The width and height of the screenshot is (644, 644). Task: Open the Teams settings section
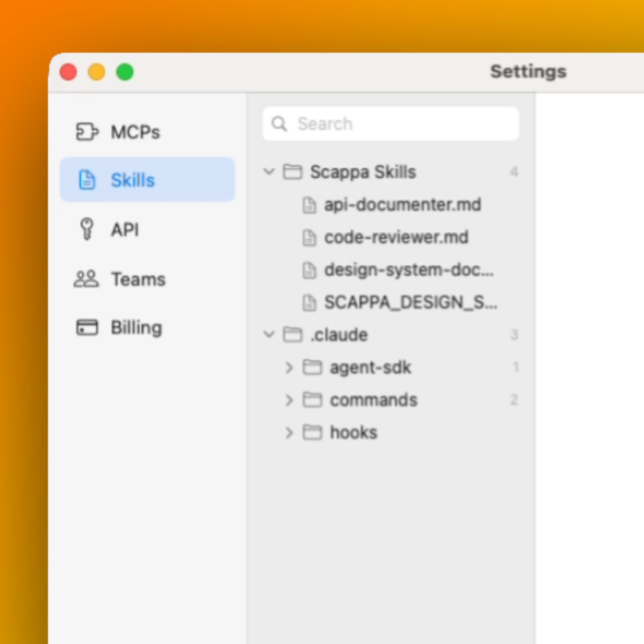[x=138, y=279]
